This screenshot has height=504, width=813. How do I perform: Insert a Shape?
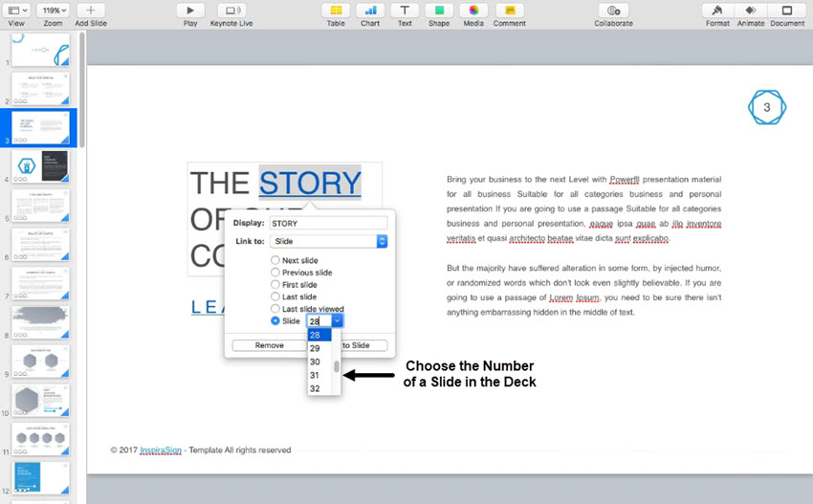click(x=439, y=11)
